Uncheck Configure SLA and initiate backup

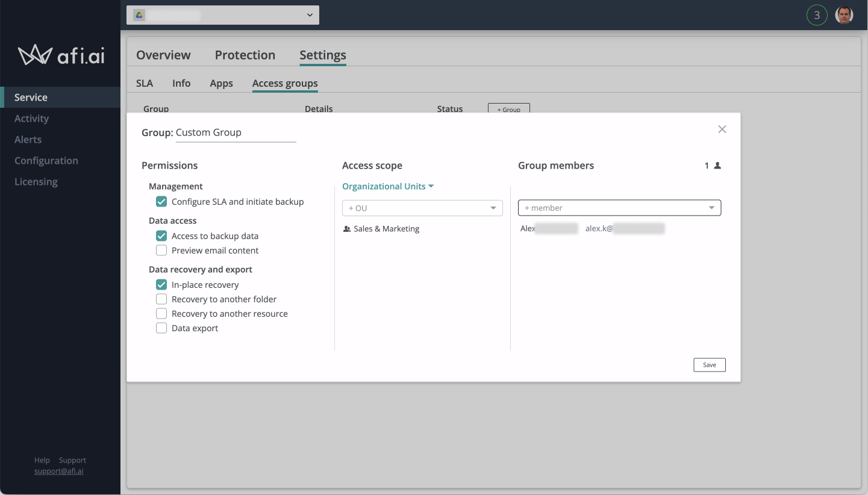(161, 201)
